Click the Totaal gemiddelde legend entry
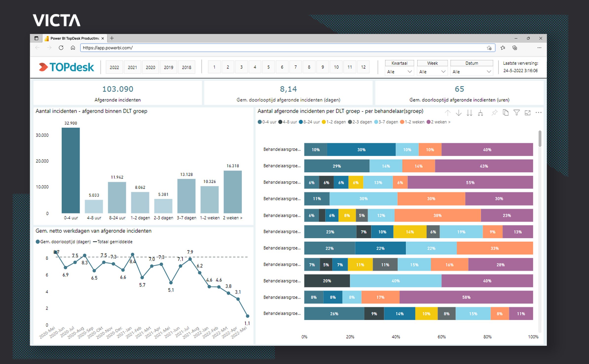 coord(113,242)
